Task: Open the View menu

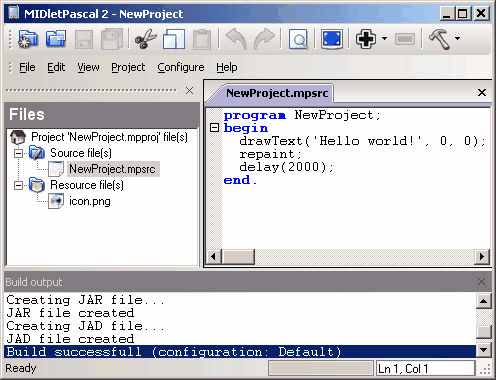Action: 88,67
